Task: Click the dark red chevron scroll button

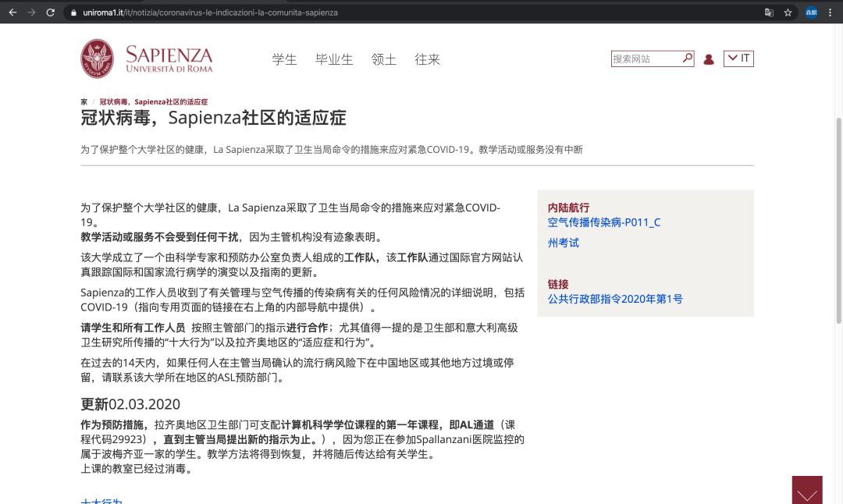Action: [x=807, y=490]
